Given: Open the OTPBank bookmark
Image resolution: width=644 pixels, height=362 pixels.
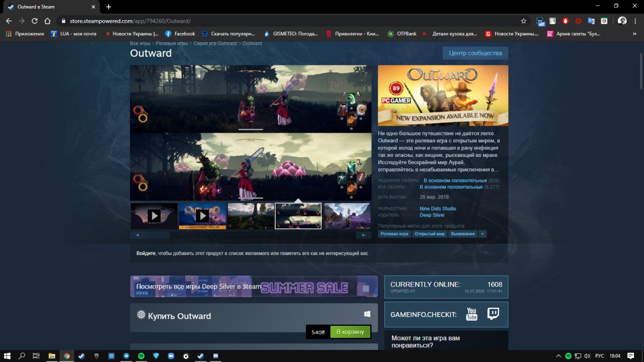Looking at the screenshot, I should tap(401, 34).
